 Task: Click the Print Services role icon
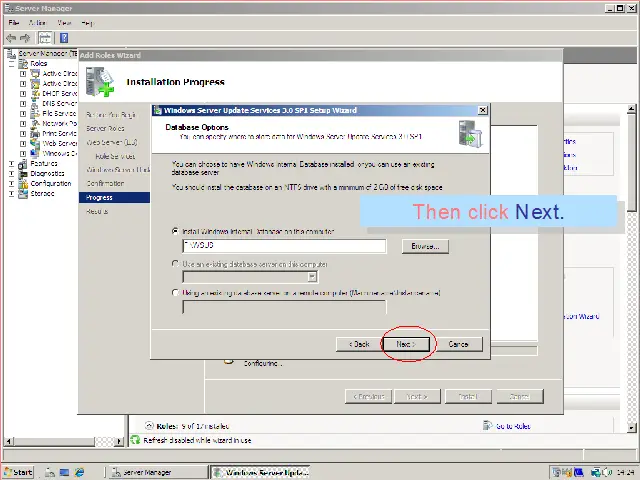click(x=36, y=133)
